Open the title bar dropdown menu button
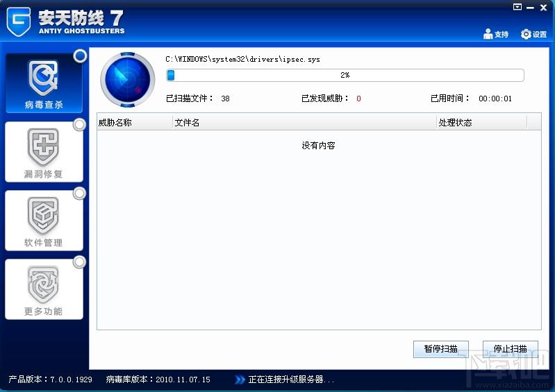This screenshot has height=392, width=555. [517, 7]
